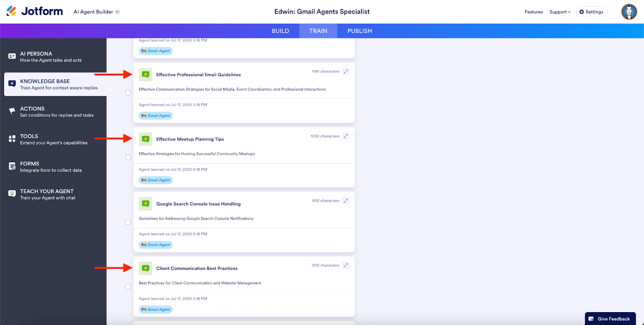Expand the Support menu
This screenshot has height=325, width=644.
(560, 12)
